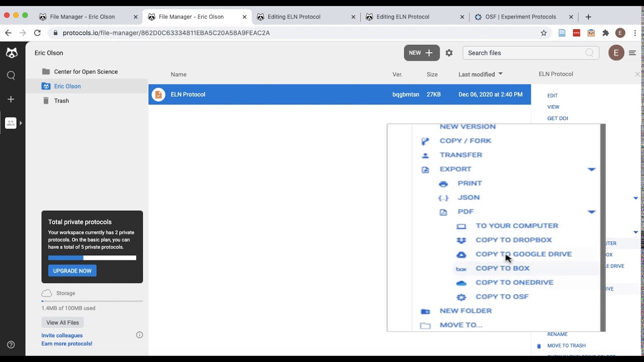Screen dimensions: 644x362
Task: Open the Chrome three-dot menu
Action: (x=635, y=33)
